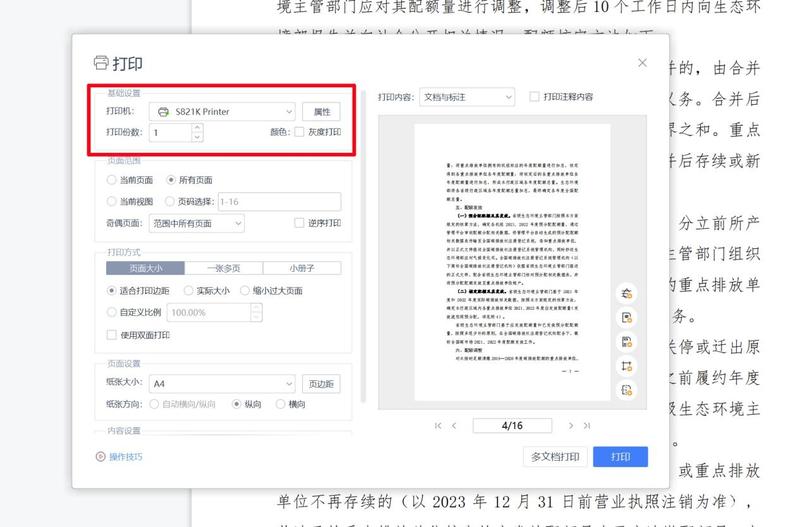This screenshot has height=527, width=800.
Task: Select 缩小过大页面 scaling option
Action: 245,291
